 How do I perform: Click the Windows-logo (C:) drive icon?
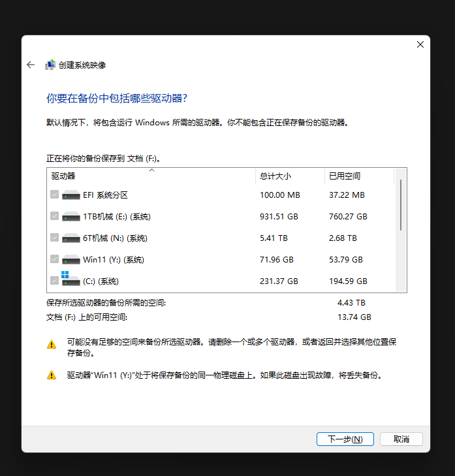(x=71, y=279)
